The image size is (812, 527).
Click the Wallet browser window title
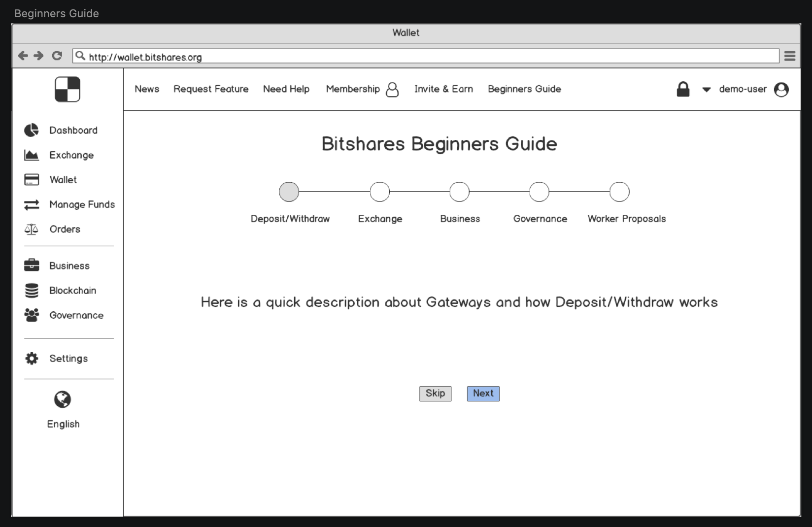tap(406, 33)
